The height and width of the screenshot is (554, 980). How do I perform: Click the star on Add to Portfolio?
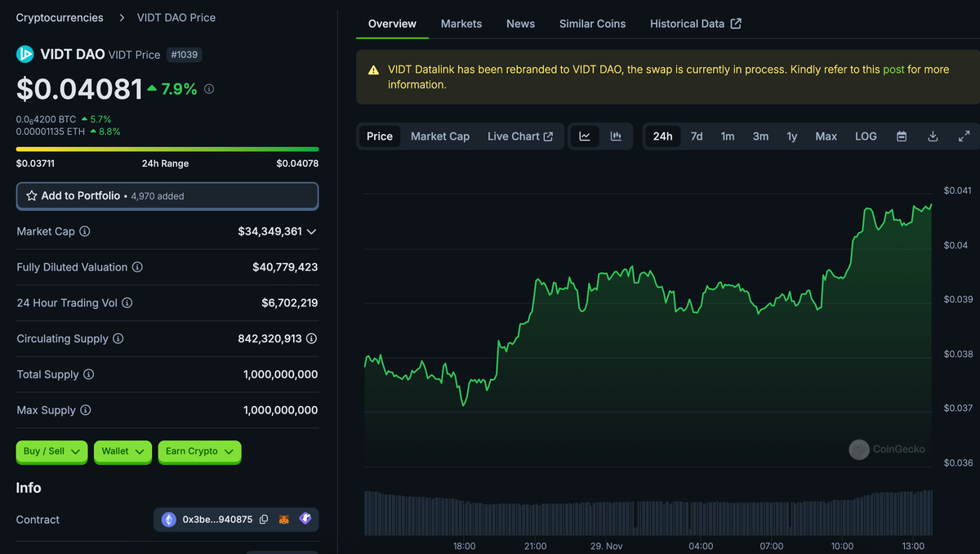[31, 195]
